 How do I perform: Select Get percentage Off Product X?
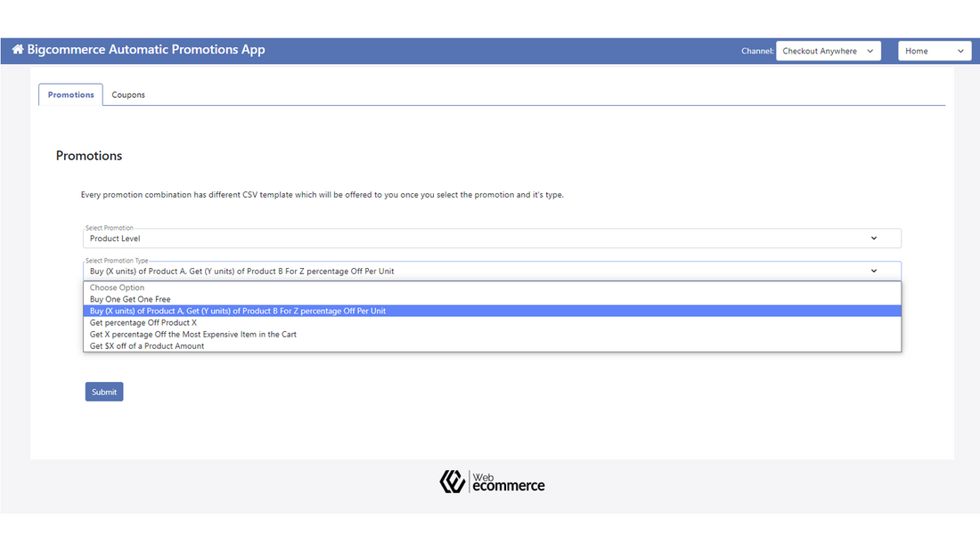pyautogui.click(x=492, y=322)
